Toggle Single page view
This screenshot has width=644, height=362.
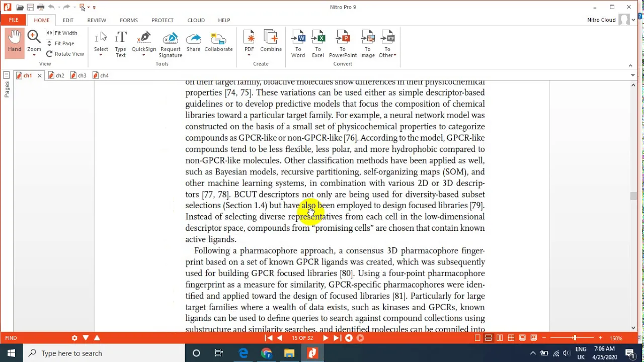(477, 338)
